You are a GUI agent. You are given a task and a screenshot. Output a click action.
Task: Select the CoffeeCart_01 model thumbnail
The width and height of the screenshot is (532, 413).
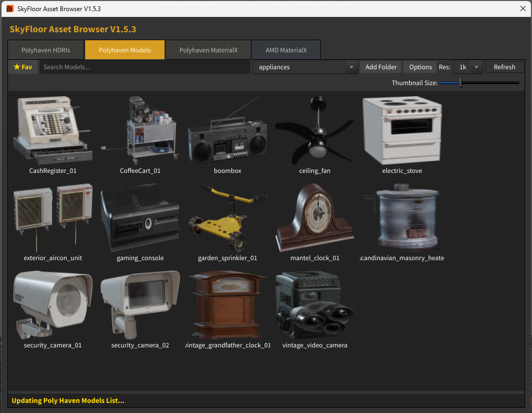140,130
